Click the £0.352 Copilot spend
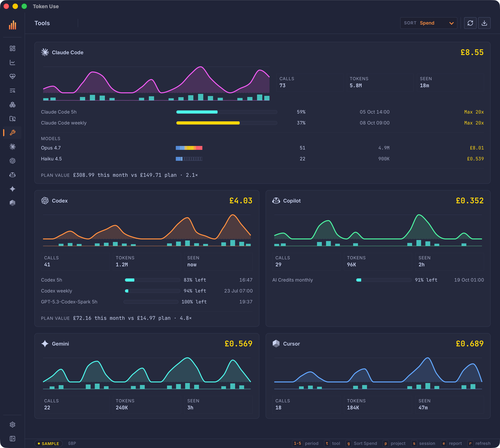Screen dimensions: 500x448 (470, 201)
